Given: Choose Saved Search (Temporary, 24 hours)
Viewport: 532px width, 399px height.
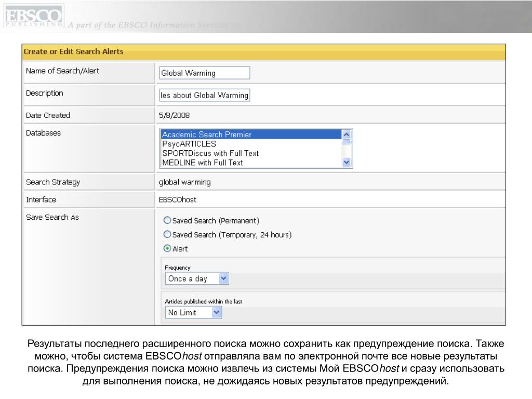Looking at the screenshot, I should pos(167,234).
